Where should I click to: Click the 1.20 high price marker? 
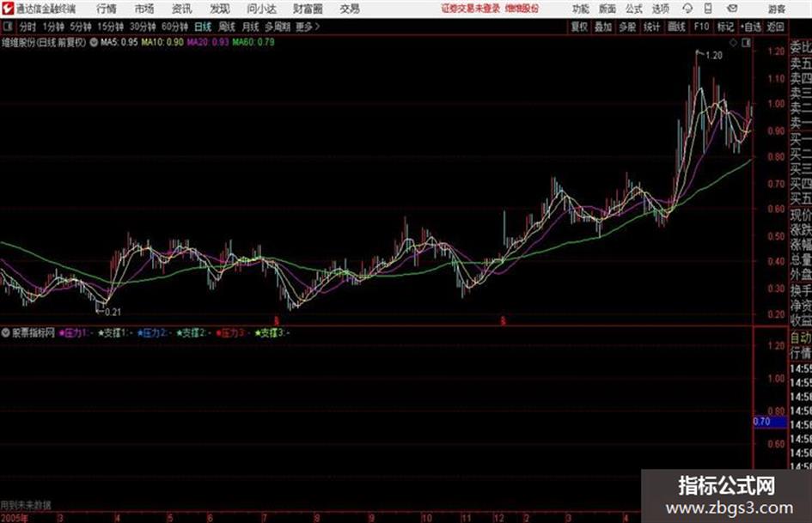tap(713, 56)
